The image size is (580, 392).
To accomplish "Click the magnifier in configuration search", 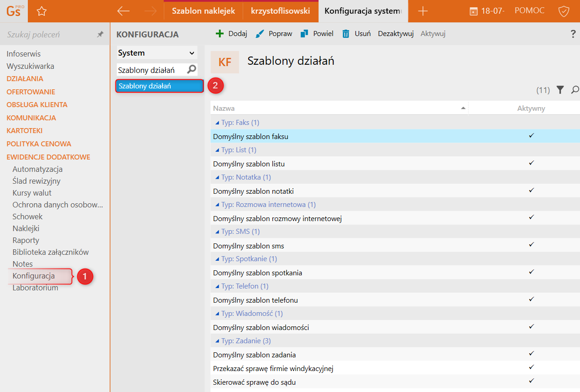I will click(x=192, y=70).
